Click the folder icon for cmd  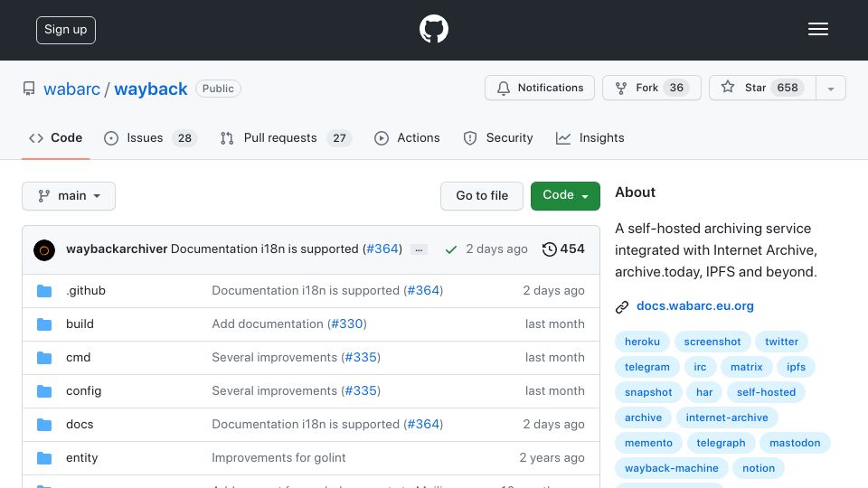coord(44,358)
